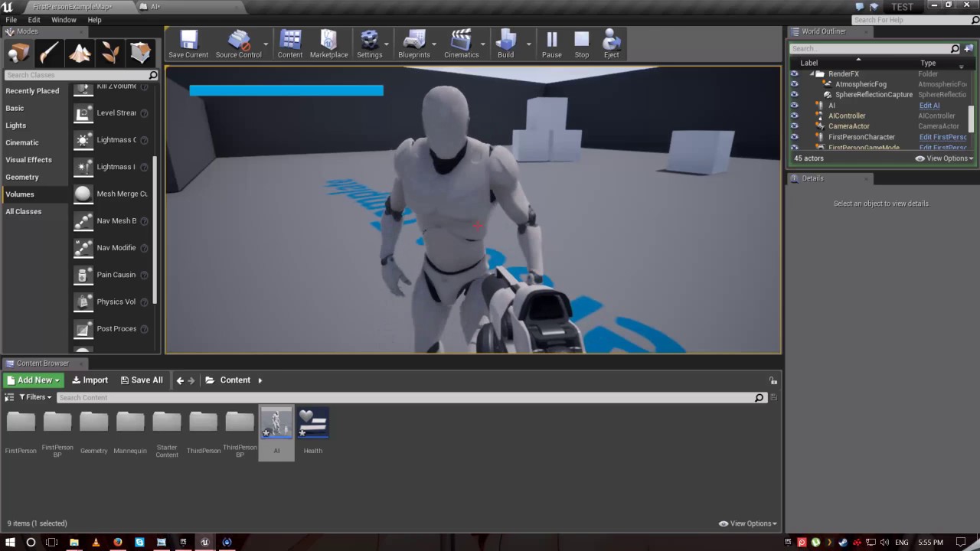This screenshot has height=551, width=980.
Task: Open the Build options dropdown arrow
Action: [x=529, y=44]
